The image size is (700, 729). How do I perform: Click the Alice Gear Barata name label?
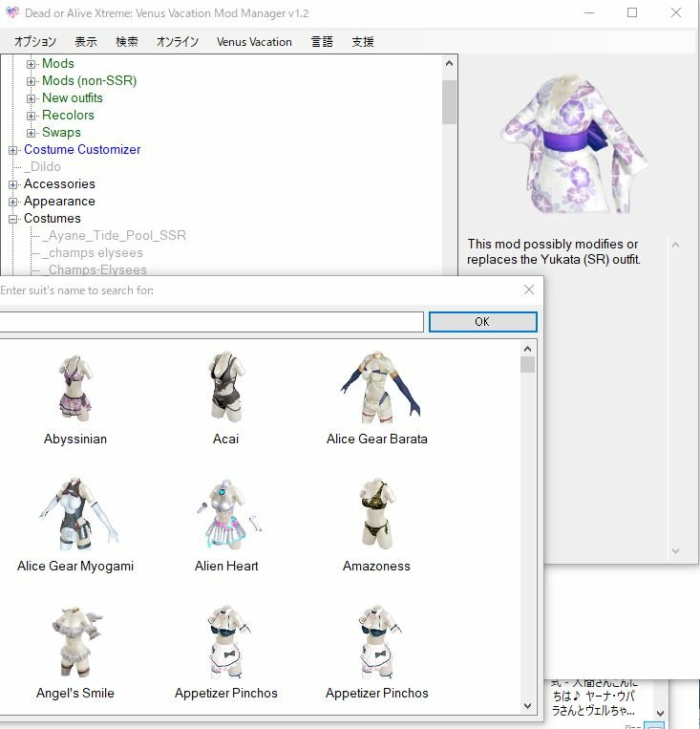[377, 439]
